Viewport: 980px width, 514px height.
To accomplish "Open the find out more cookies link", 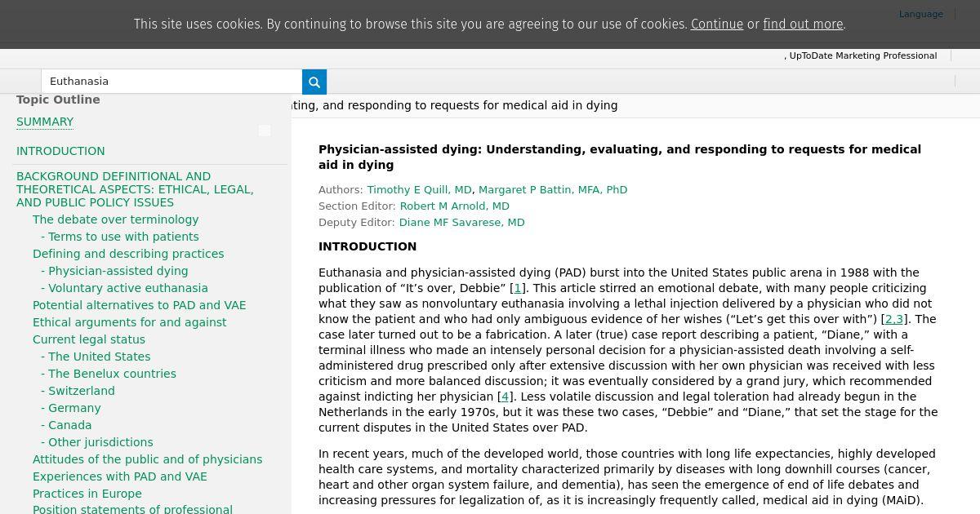I will [x=802, y=24].
